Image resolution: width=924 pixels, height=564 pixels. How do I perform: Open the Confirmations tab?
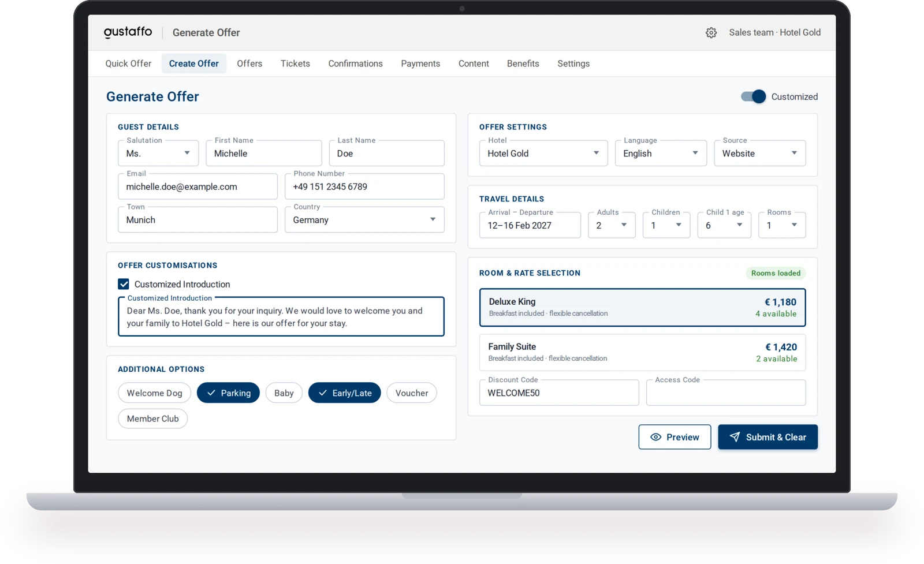[x=355, y=64]
